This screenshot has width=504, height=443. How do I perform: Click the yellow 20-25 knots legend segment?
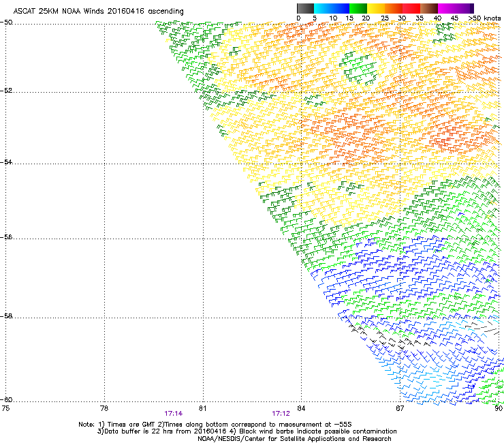click(376, 8)
